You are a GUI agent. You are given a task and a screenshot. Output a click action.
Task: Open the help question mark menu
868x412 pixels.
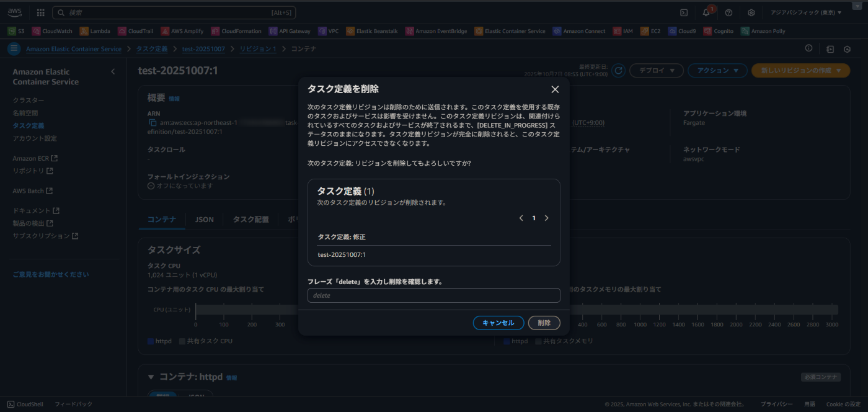[728, 12]
